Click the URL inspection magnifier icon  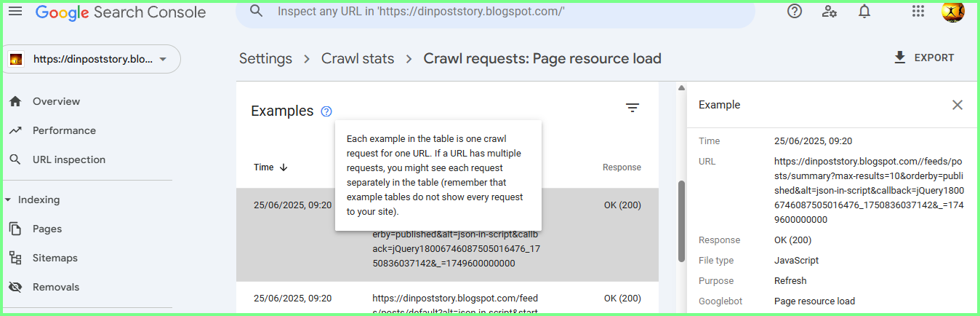point(15,159)
